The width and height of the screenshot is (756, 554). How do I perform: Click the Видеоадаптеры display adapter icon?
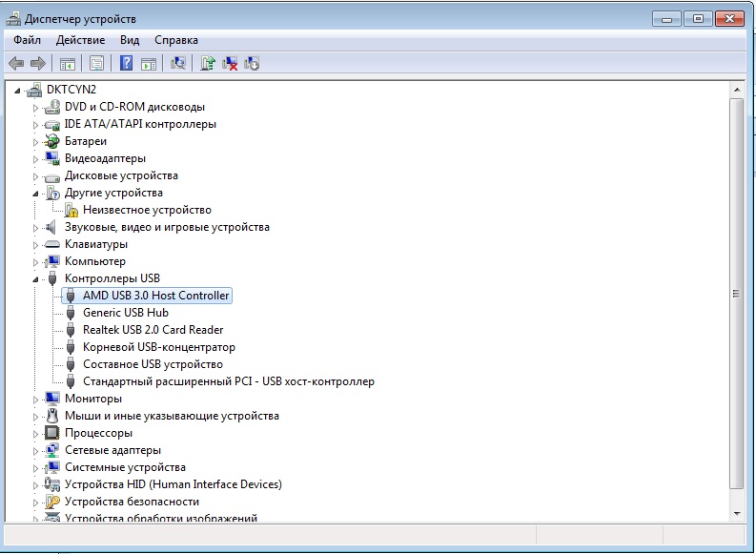(x=52, y=158)
